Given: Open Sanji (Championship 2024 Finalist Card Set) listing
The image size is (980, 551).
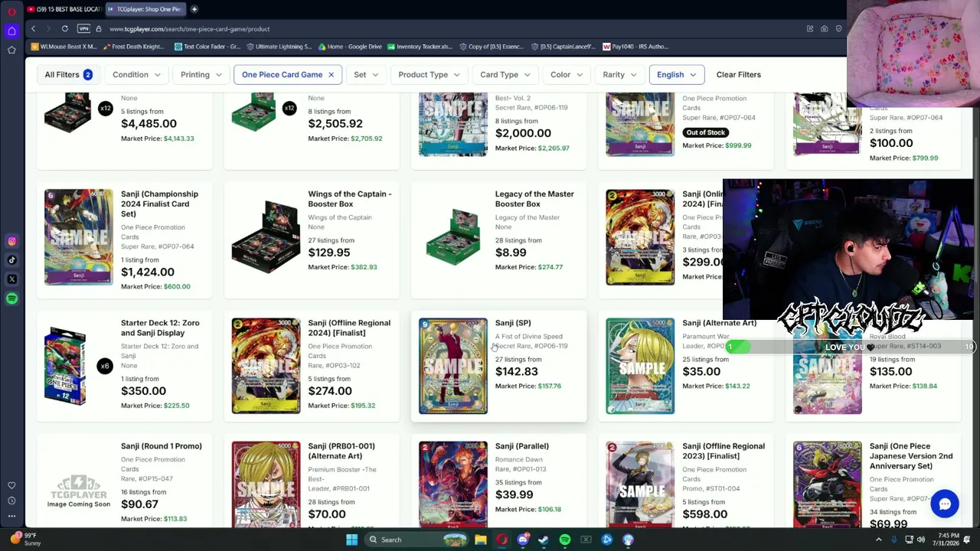Looking at the screenshot, I should tap(159, 204).
